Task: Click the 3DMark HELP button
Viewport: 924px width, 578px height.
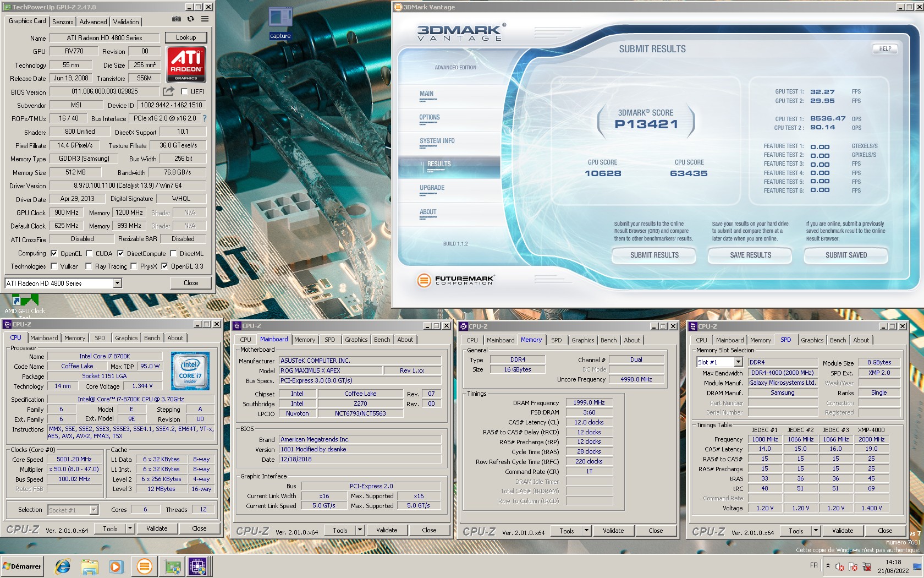Action: click(x=885, y=49)
